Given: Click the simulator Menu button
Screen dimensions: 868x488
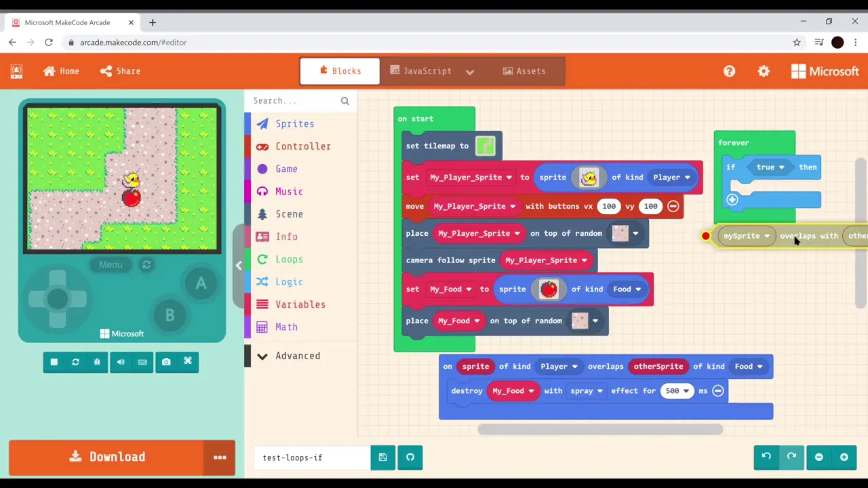Looking at the screenshot, I should (x=111, y=265).
